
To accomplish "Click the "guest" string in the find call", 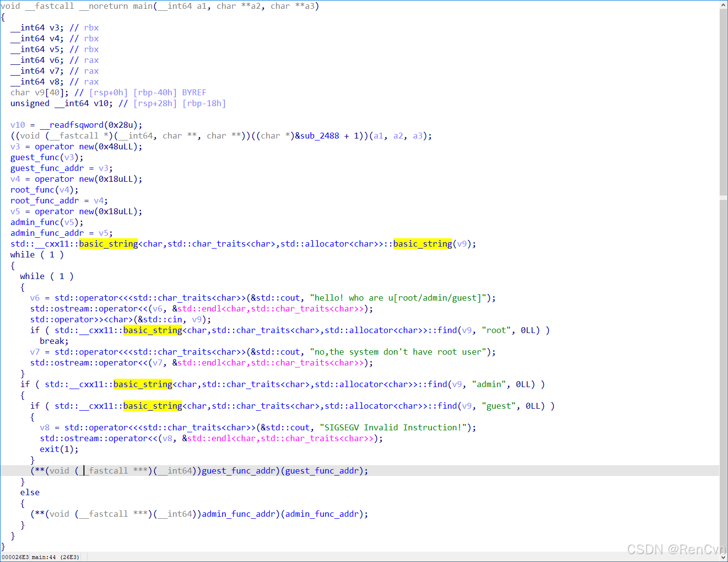I will (499, 406).
